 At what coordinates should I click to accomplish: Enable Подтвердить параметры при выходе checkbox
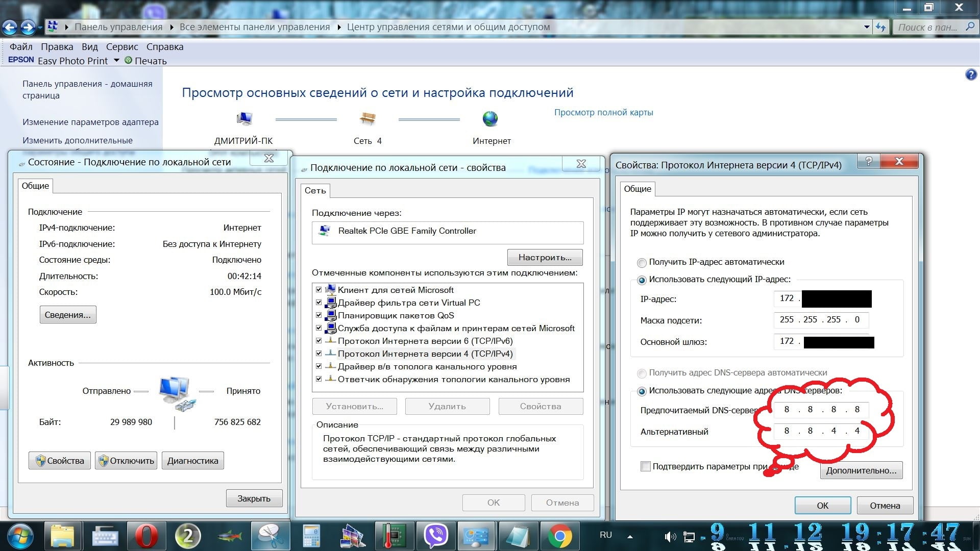coord(646,466)
